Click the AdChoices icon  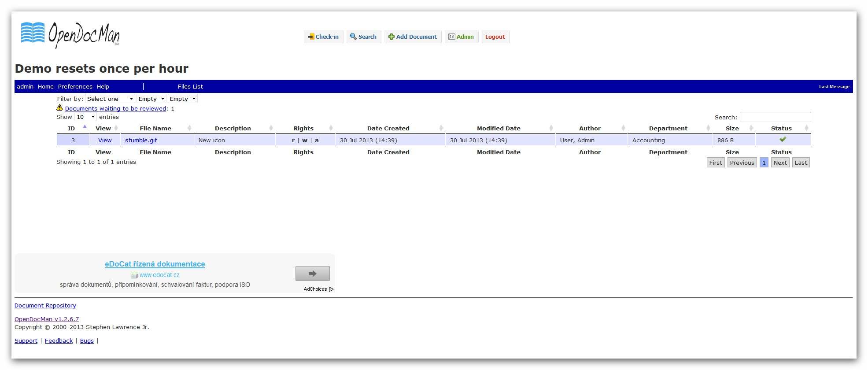[x=331, y=289]
